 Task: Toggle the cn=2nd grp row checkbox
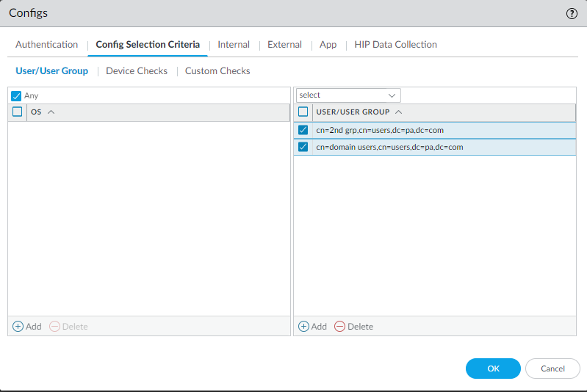tap(303, 130)
